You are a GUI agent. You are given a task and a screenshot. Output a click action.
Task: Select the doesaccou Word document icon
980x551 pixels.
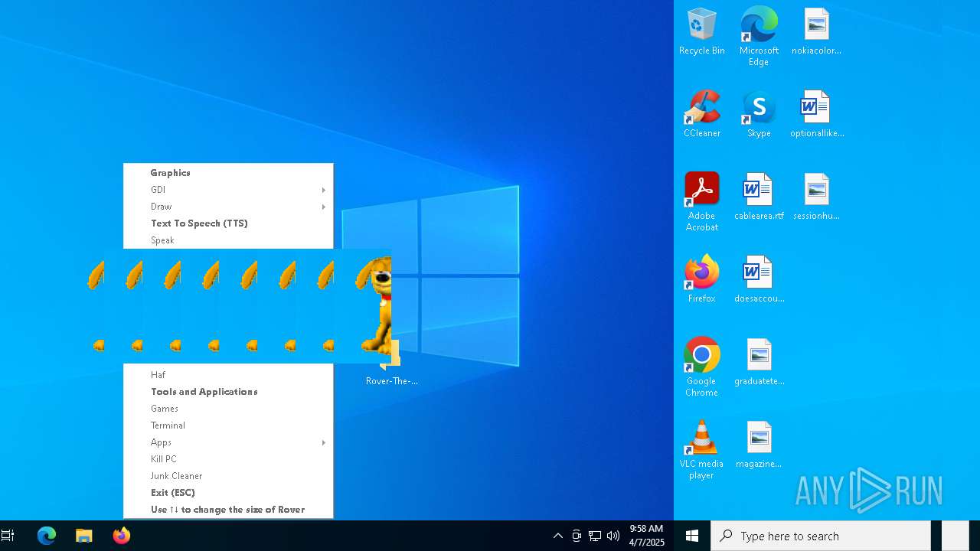pos(759,279)
